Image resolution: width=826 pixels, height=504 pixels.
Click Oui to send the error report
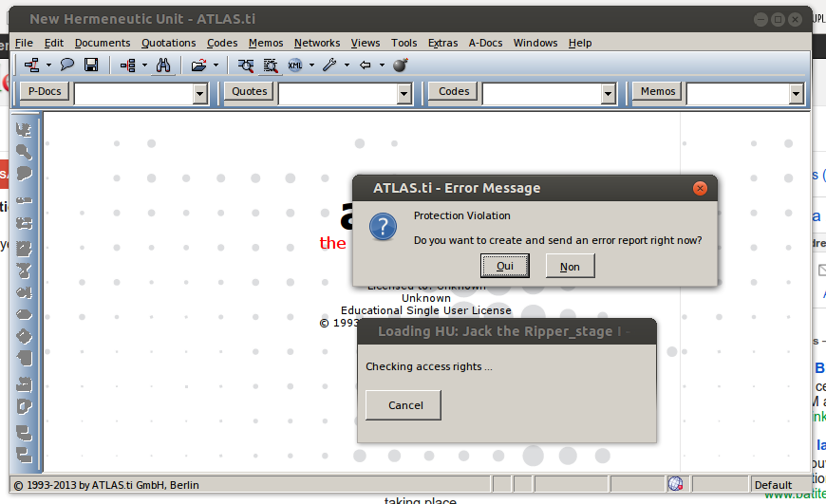coord(505,266)
